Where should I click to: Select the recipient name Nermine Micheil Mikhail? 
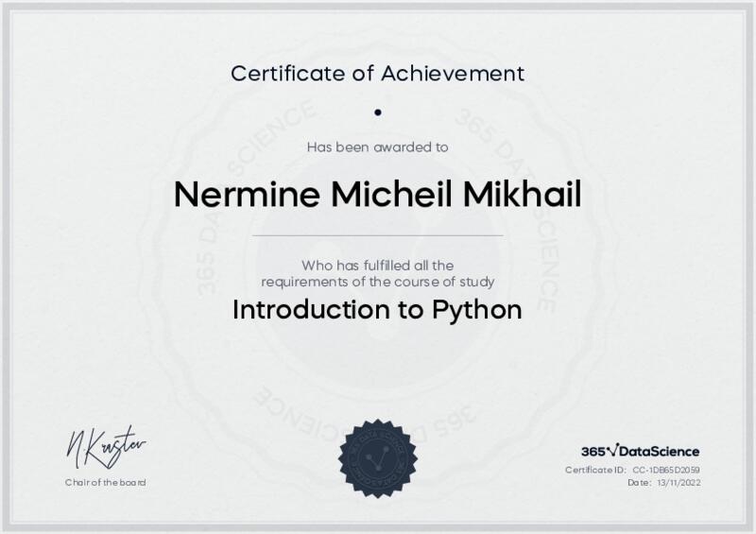point(377,194)
